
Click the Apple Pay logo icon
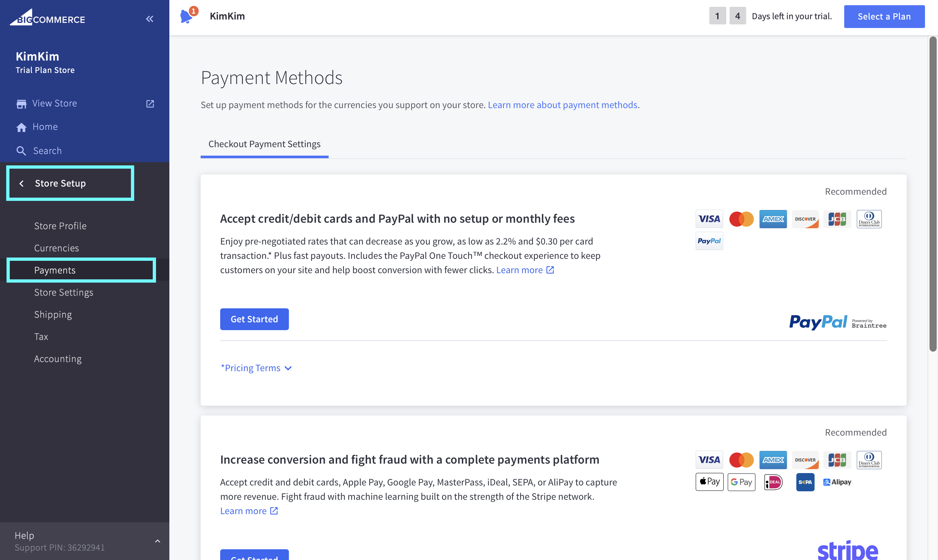pyautogui.click(x=709, y=482)
